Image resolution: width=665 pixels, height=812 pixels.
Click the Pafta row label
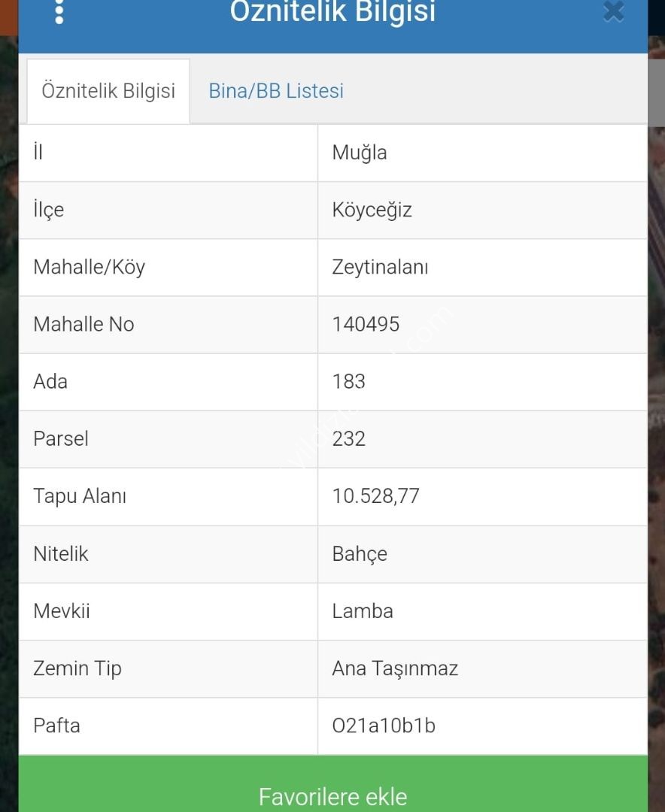click(x=56, y=726)
